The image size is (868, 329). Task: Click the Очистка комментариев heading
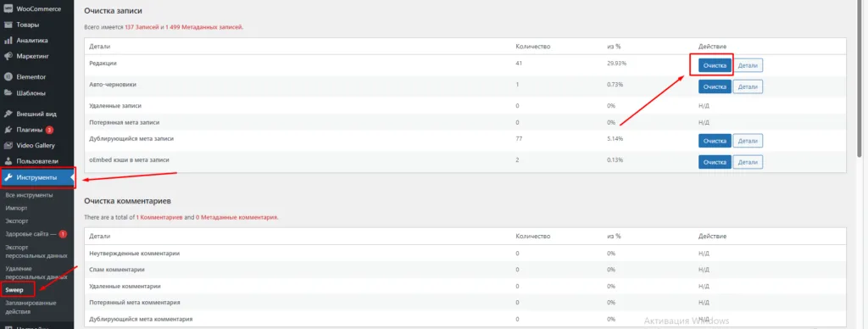[x=128, y=200]
